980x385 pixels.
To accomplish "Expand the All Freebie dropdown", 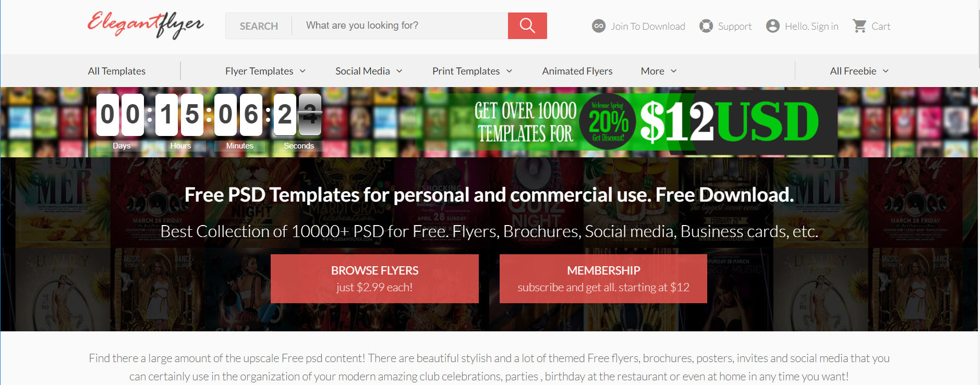I will [x=886, y=71].
